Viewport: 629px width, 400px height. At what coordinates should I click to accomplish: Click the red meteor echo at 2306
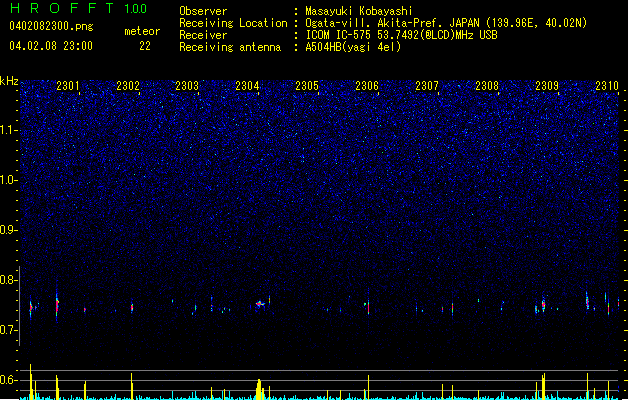coord(368,308)
